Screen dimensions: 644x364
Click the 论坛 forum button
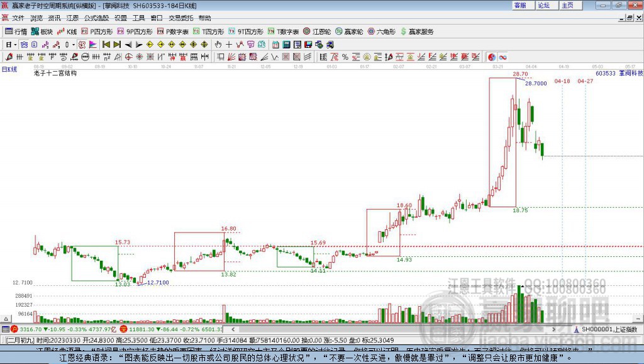point(547,5)
